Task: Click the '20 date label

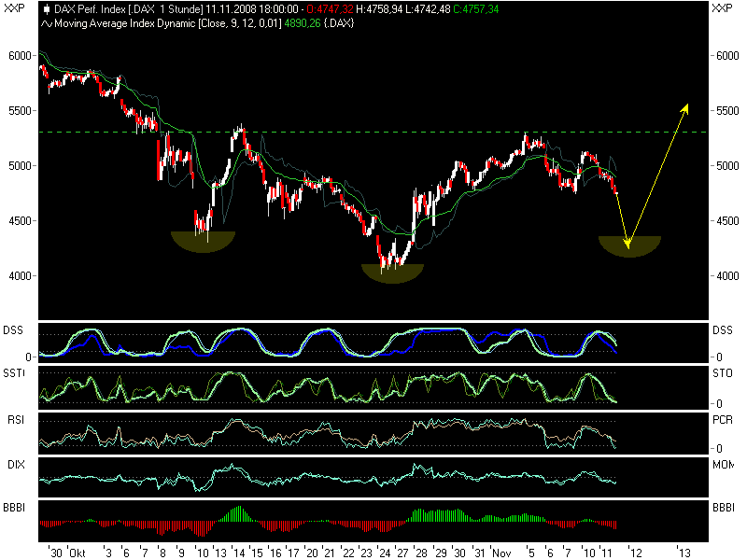Action: 312,553
